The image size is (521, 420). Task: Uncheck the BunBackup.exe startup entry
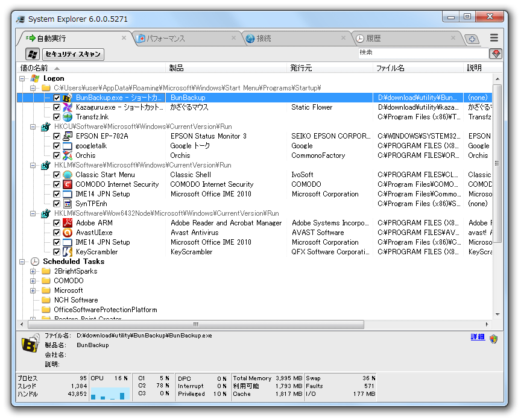point(57,98)
